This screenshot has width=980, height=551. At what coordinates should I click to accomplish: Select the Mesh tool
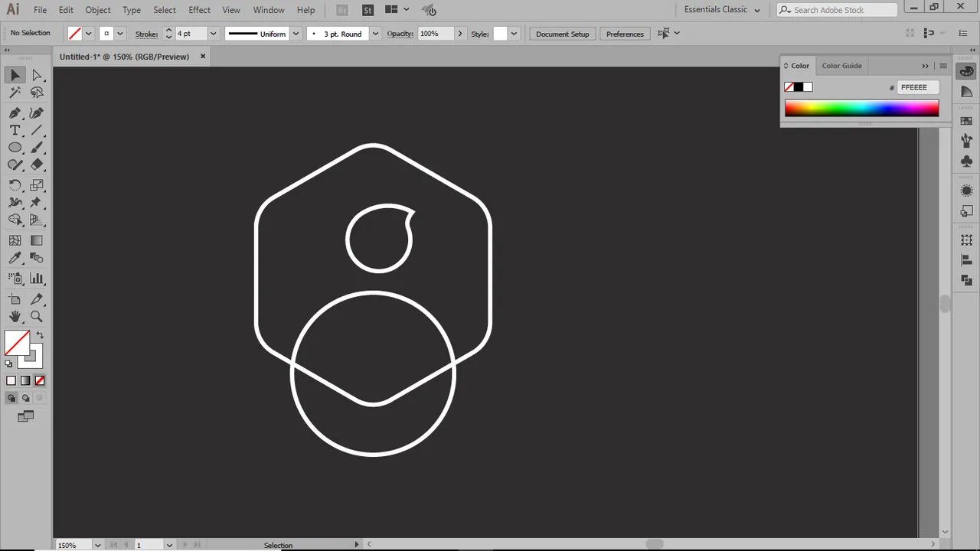pyautogui.click(x=15, y=240)
